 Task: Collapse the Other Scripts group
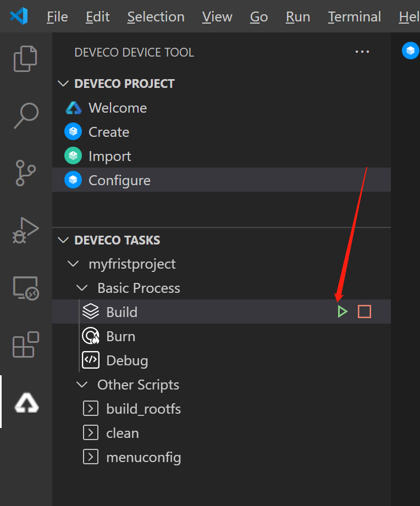click(81, 385)
